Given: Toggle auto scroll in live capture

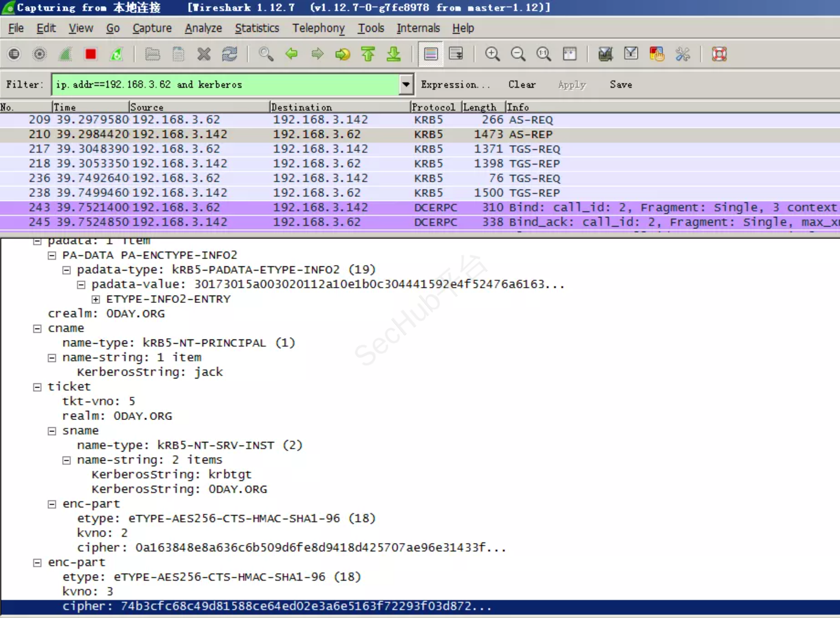Looking at the screenshot, I should tap(456, 54).
